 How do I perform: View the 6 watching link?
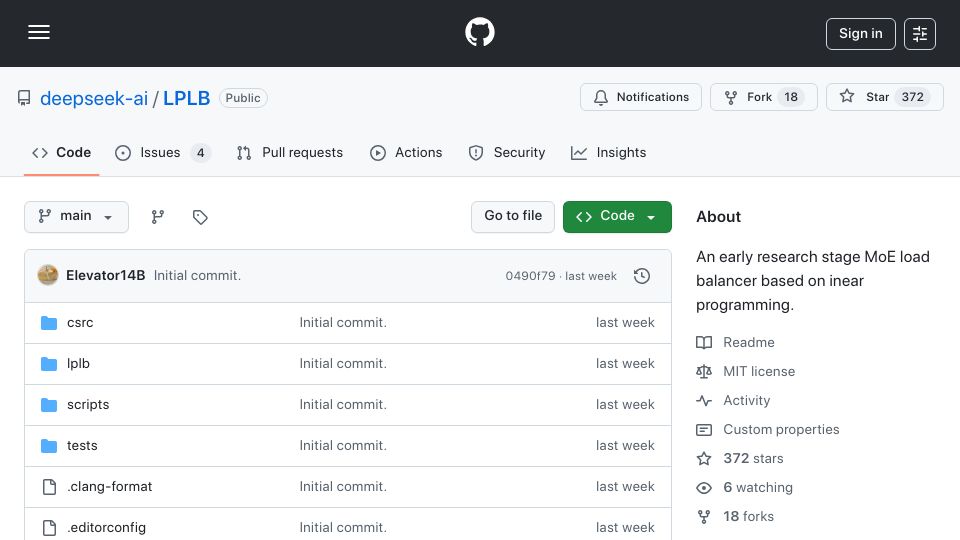[744, 488]
